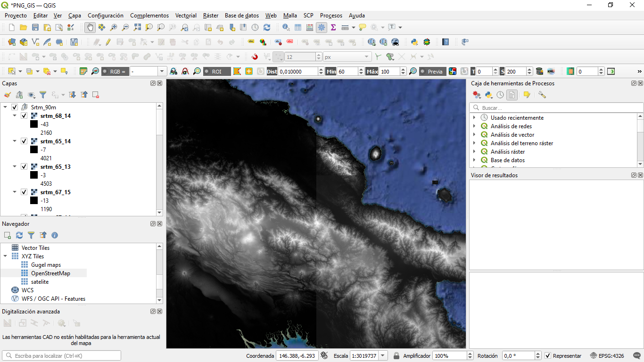
Task: Open the Escala scale dropdown
Action: pyautogui.click(x=382, y=356)
